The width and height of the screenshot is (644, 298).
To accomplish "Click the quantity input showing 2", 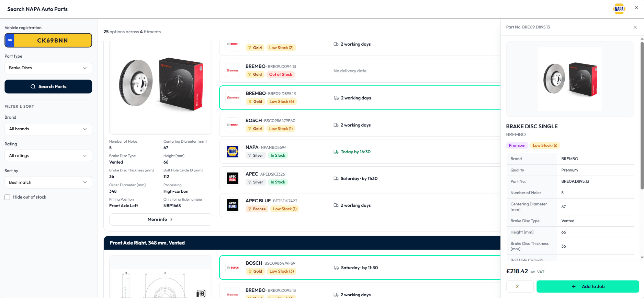I will (520, 286).
